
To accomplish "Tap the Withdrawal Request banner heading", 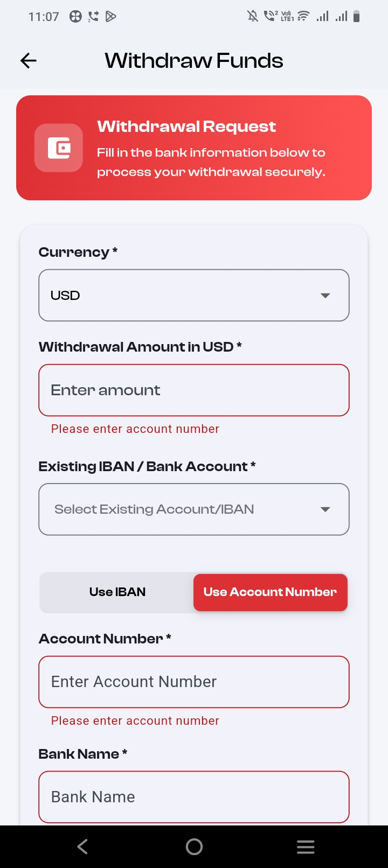I will click(186, 127).
